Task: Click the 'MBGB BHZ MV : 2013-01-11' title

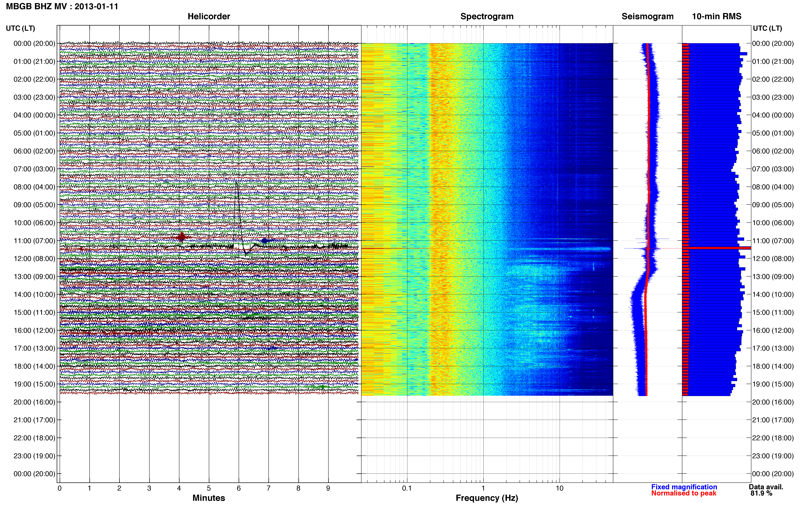Action: tap(62, 6)
